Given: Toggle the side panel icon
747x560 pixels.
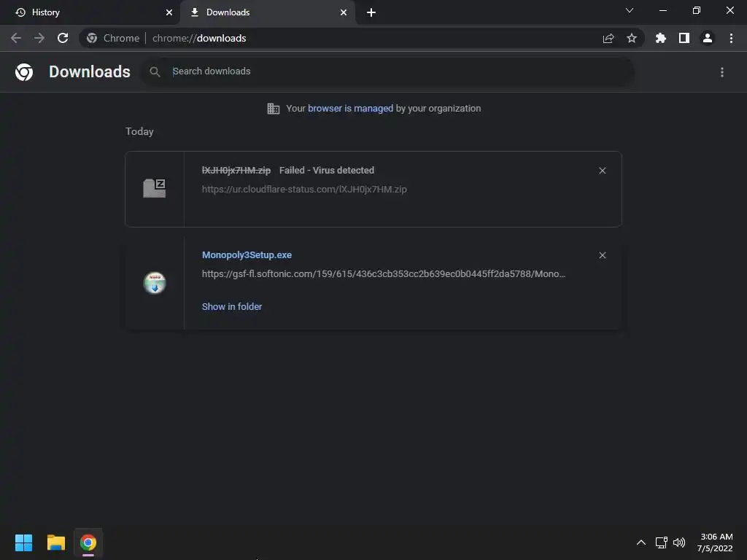Looking at the screenshot, I should point(684,38).
